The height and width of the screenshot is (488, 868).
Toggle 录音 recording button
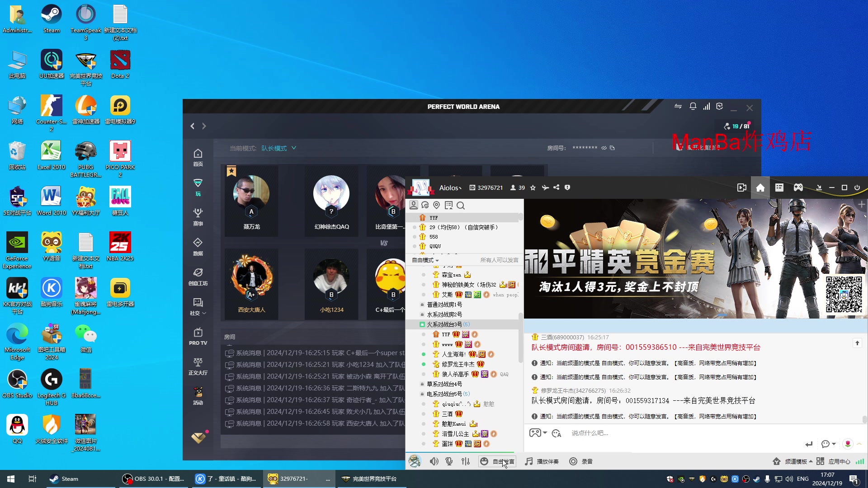click(x=581, y=461)
